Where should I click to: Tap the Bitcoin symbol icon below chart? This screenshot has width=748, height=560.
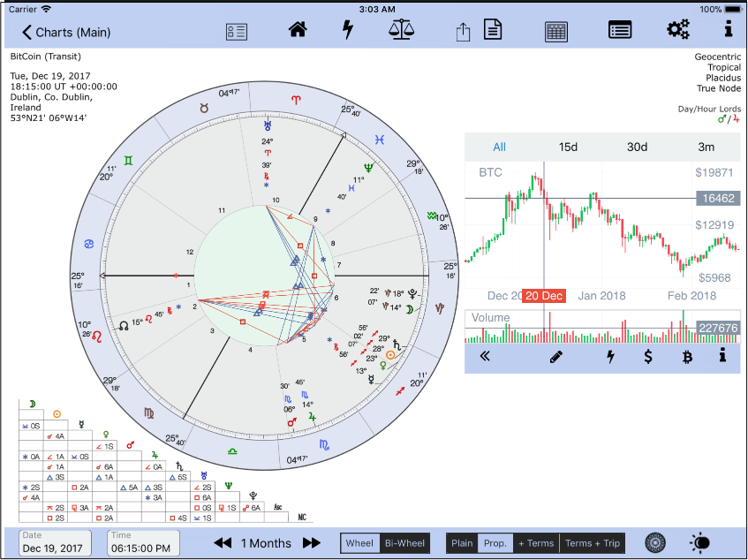[x=686, y=357]
